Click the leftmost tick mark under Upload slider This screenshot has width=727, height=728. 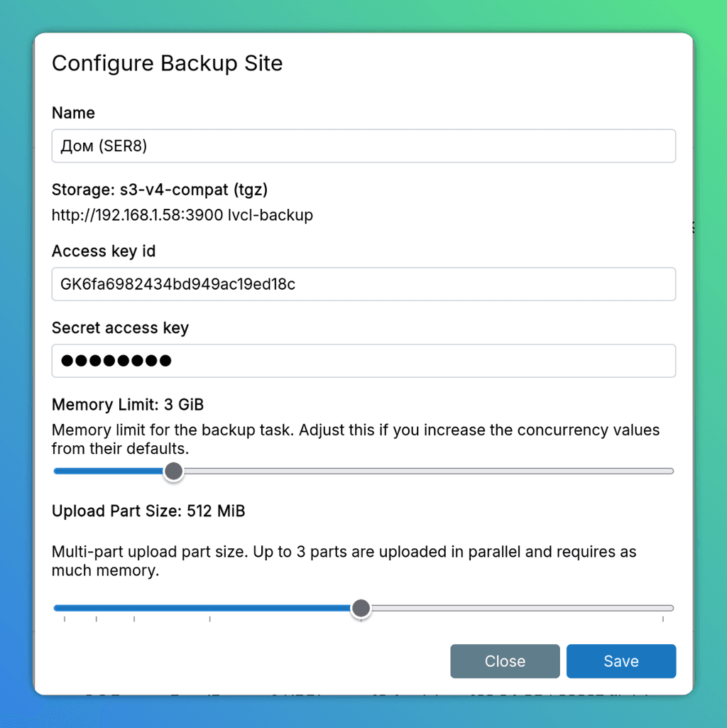[65, 620]
